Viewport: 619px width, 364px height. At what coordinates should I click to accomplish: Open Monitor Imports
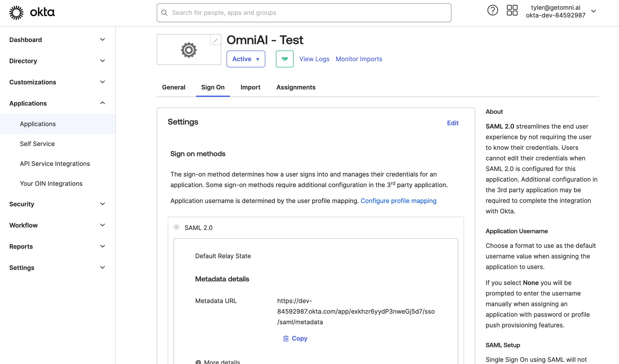tap(359, 59)
